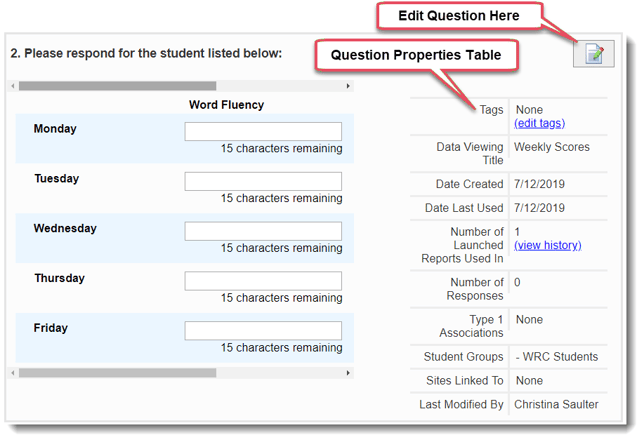Select the Wednesday Word Fluency text box

pos(263,232)
